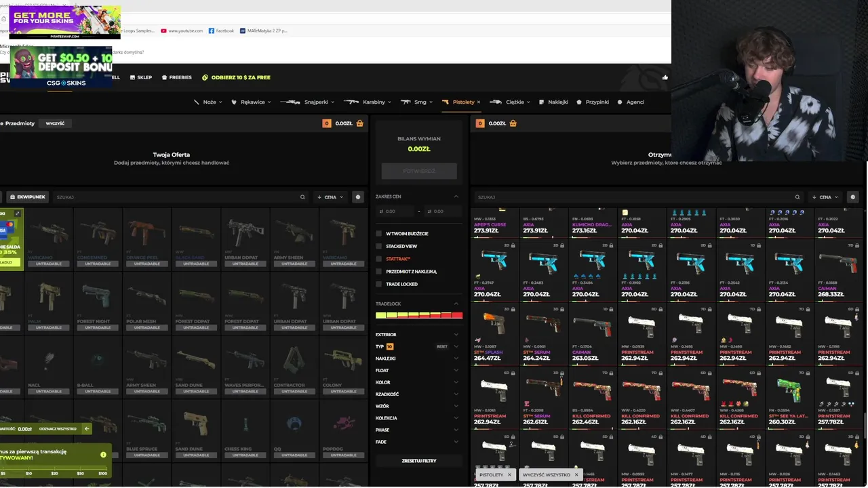Click the inventory refresh settings icon
The image size is (868, 488).
click(358, 197)
